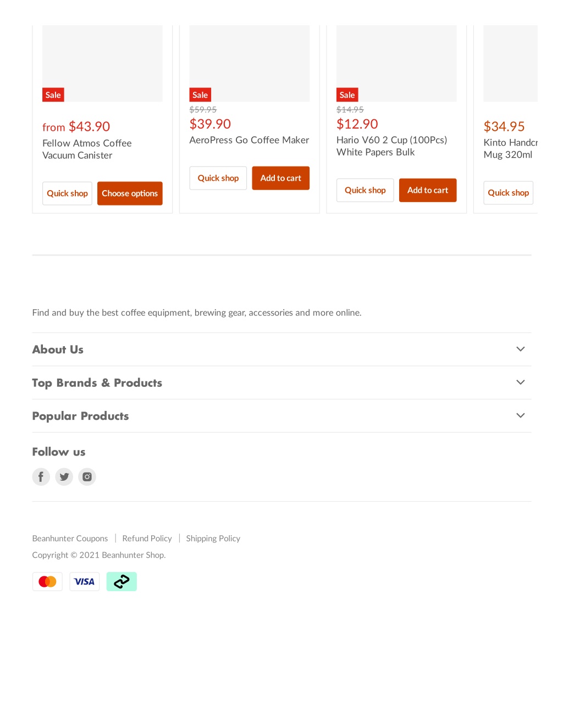Click the Visa payment icon
Image resolution: width=563 pixels, height=728 pixels.
(x=85, y=581)
